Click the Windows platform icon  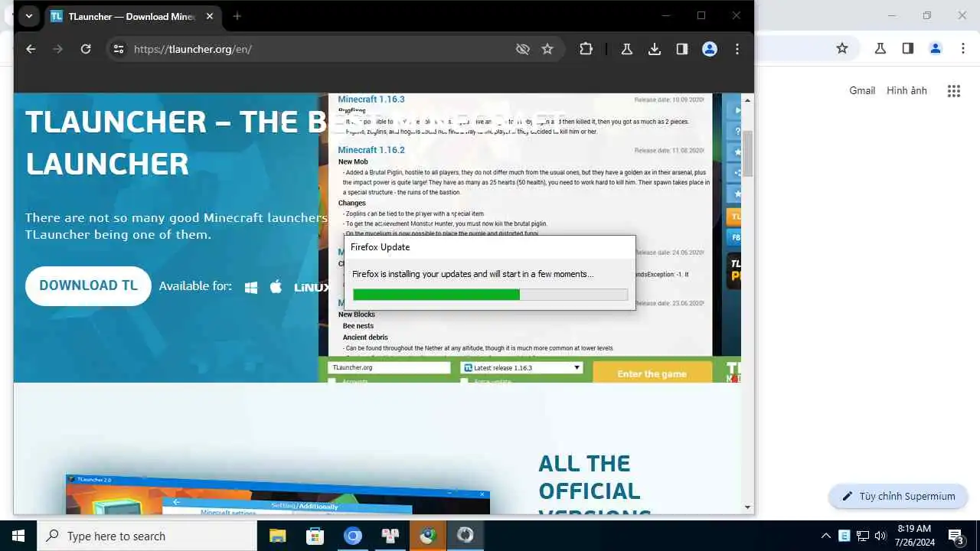pyautogui.click(x=251, y=287)
